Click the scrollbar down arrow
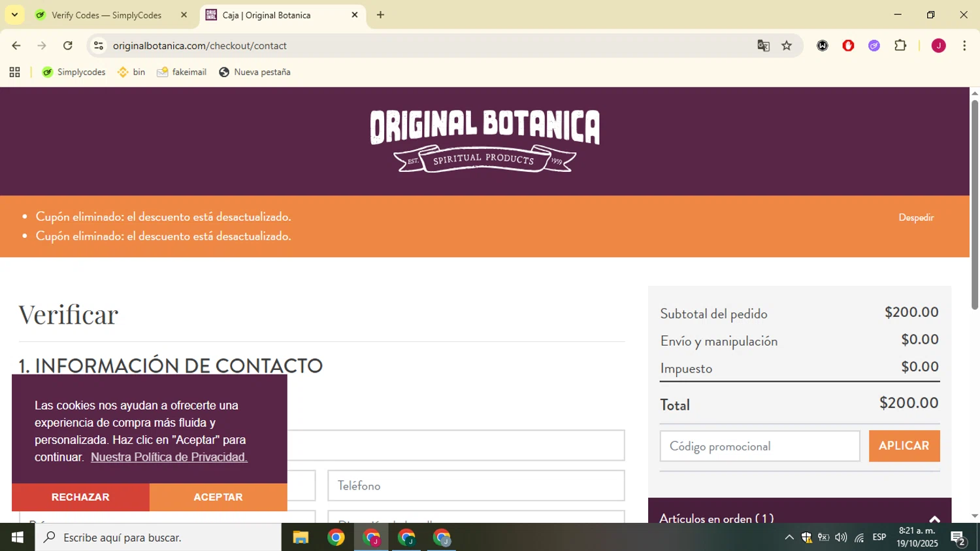980x551 pixels. click(974, 516)
